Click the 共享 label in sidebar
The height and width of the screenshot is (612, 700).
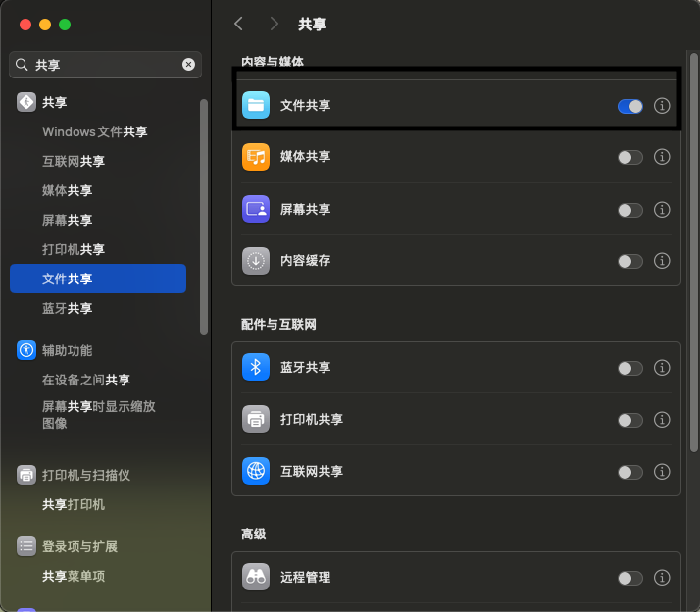[55, 102]
